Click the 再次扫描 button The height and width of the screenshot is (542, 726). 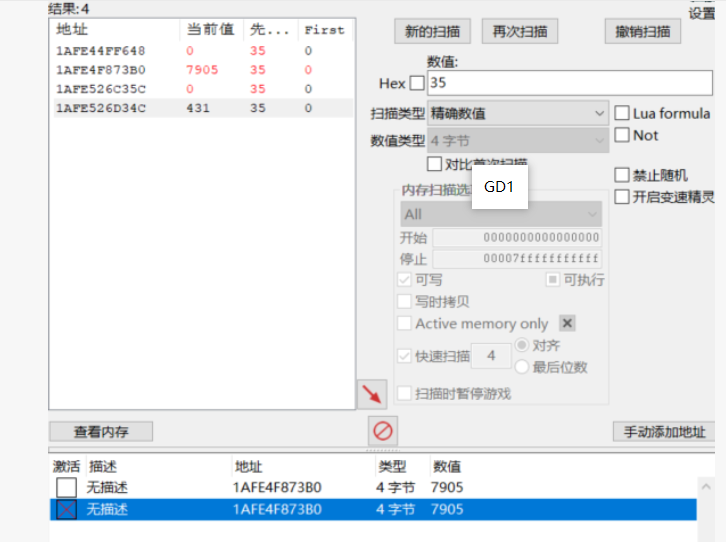[x=519, y=31]
